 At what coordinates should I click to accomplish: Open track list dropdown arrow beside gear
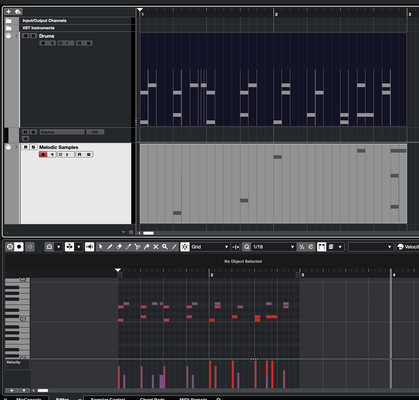[x=123, y=232]
